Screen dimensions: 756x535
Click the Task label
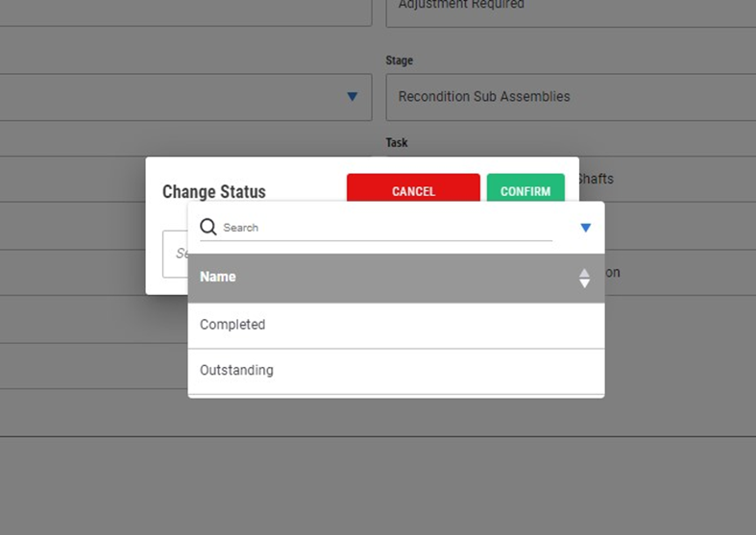coord(397,143)
